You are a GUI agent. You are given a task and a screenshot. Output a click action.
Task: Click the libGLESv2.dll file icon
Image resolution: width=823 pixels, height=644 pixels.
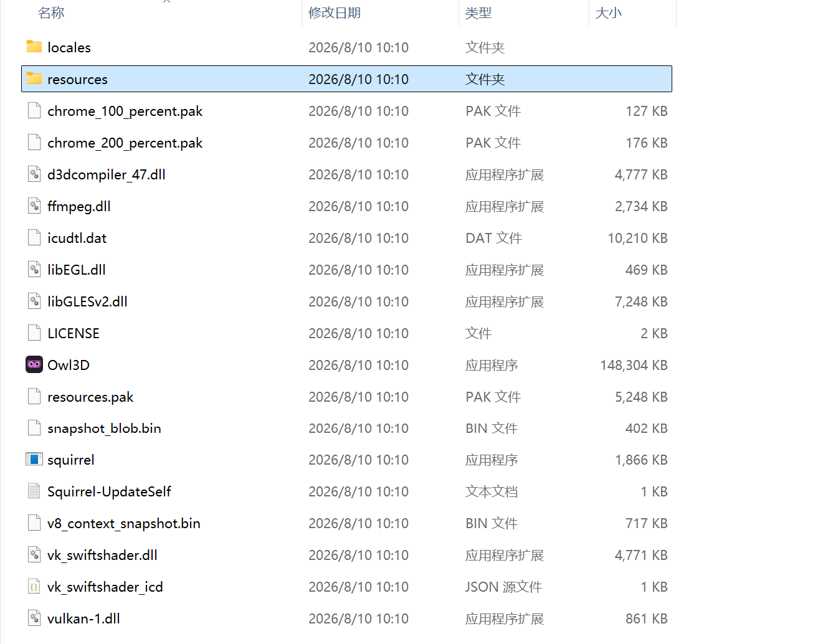coord(34,301)
